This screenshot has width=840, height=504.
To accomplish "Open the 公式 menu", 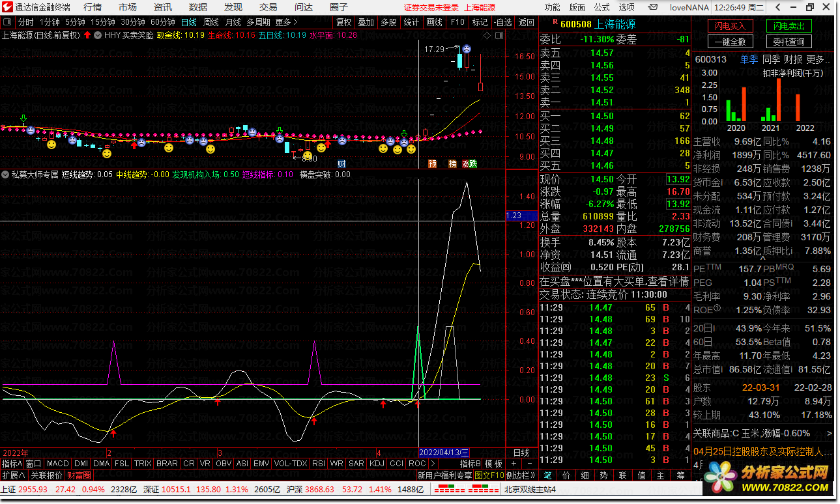I will pyautogui.click(x=601, y=7).
